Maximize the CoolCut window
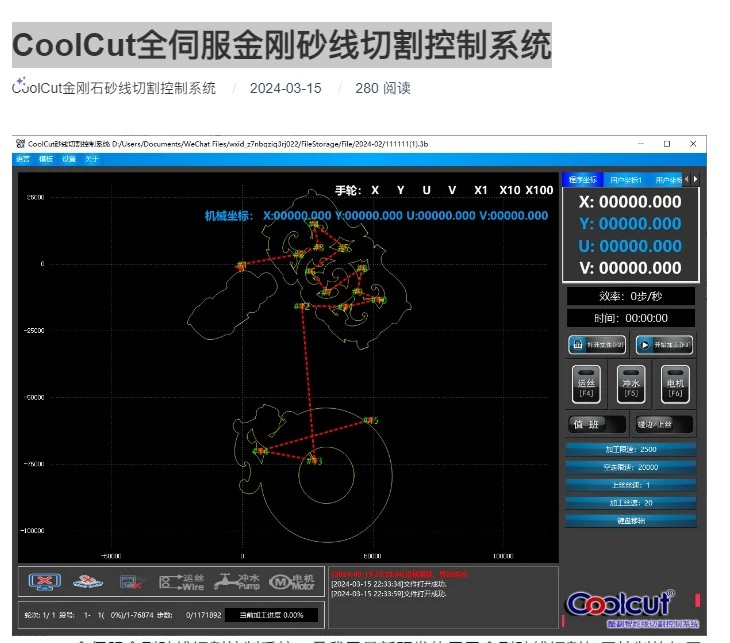The height and width of the screenshot is (643, 730). (667, 144)
